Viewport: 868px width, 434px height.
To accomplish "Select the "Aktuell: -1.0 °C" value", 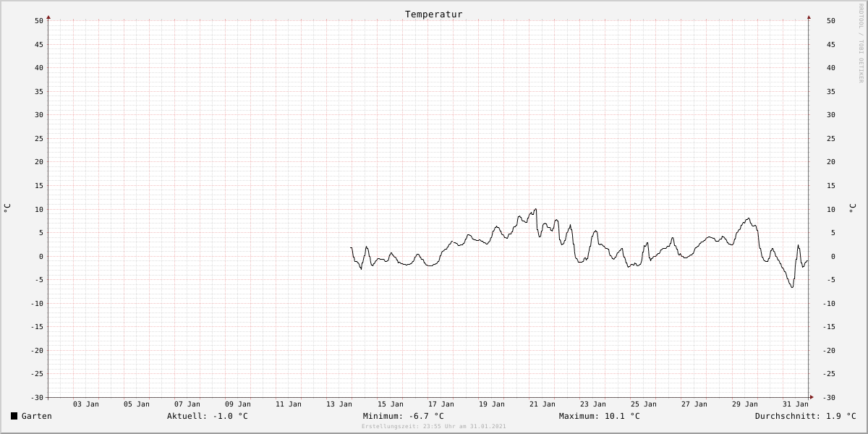I will tap(208, 416).
